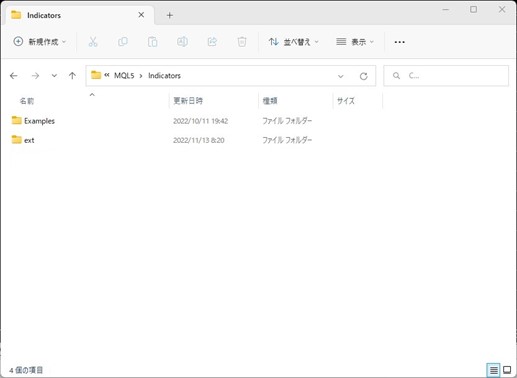Click the Examples date 2022/10/11 19:42
The image size is (517, 378).
point(201,121)
